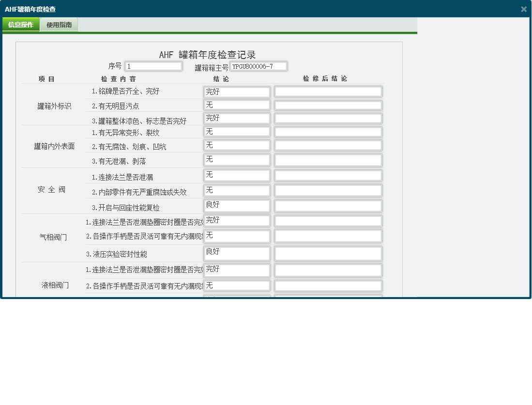Select the 罐箱箱主号 field showing YPGU800006-7
The image size is (532, 405).
(x=260, y=66)
